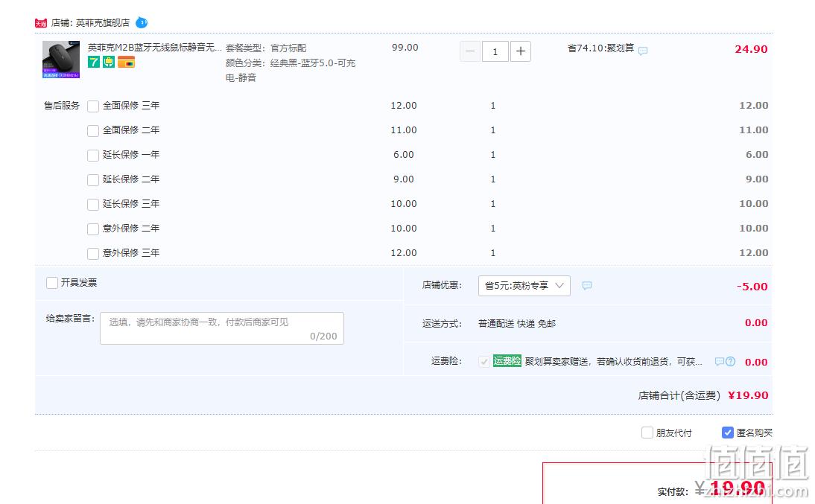815x504 pixels.
Task: Open the 英菲克M2B蓝牙无线鼠标 product title link
Action: click(154, 48)
